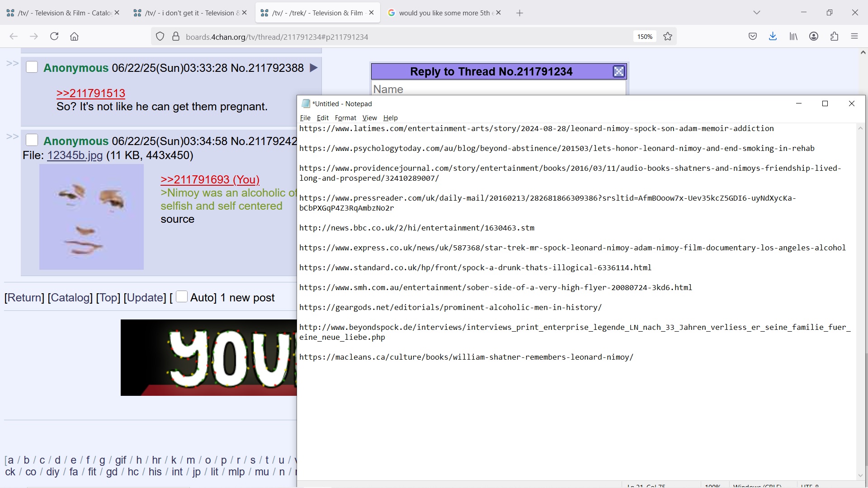Switch to the Google search tab
868x488 pixels.
(x=445, y=13)
